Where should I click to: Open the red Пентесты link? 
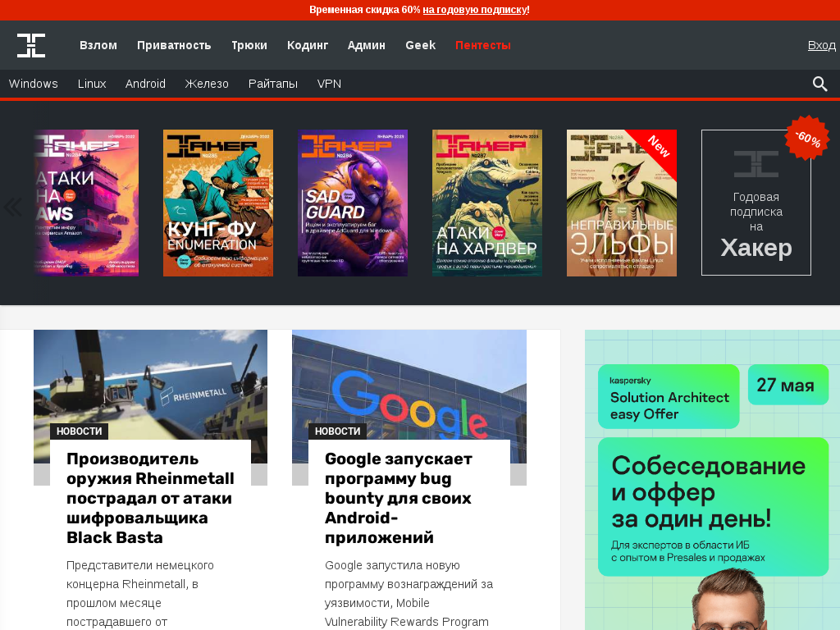pyautogui.click(x=483, y=45)
